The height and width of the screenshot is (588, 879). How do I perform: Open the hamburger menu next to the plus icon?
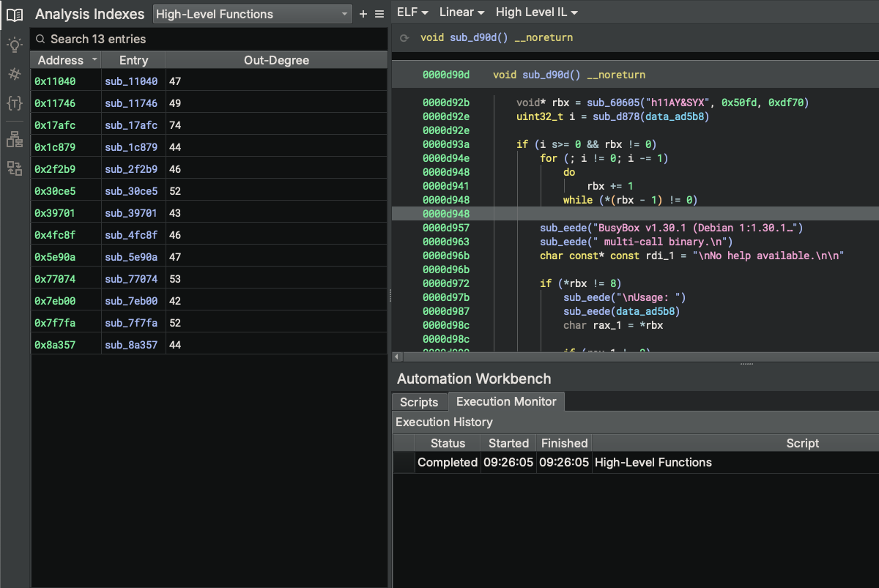[378, 13]
